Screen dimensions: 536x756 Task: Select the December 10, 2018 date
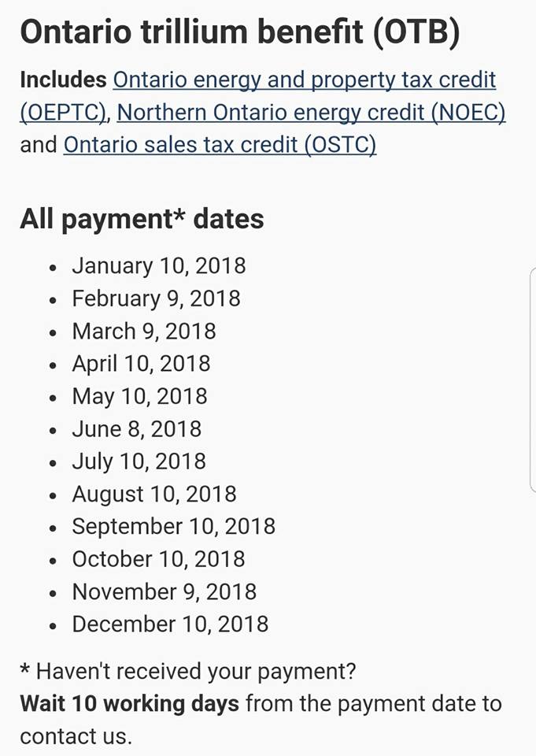[x=170, y=624]
